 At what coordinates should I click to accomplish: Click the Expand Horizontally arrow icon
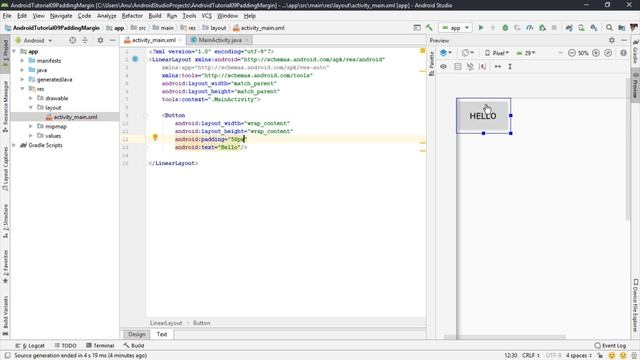click(x=498, y=67)
